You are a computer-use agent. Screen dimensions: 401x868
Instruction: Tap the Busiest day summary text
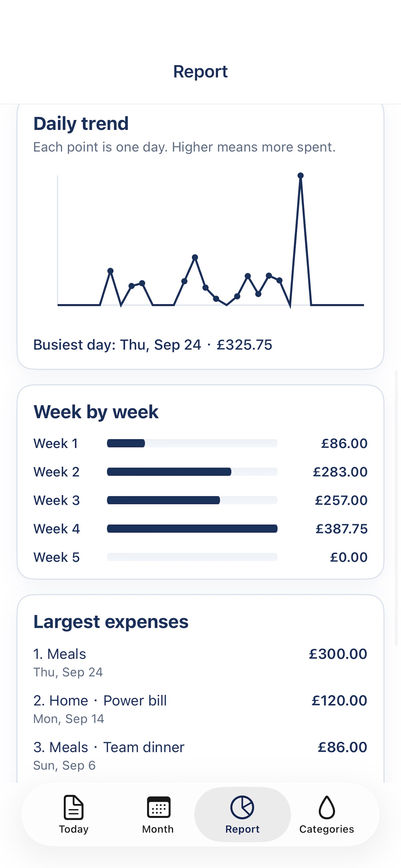(x=153, y=345)
